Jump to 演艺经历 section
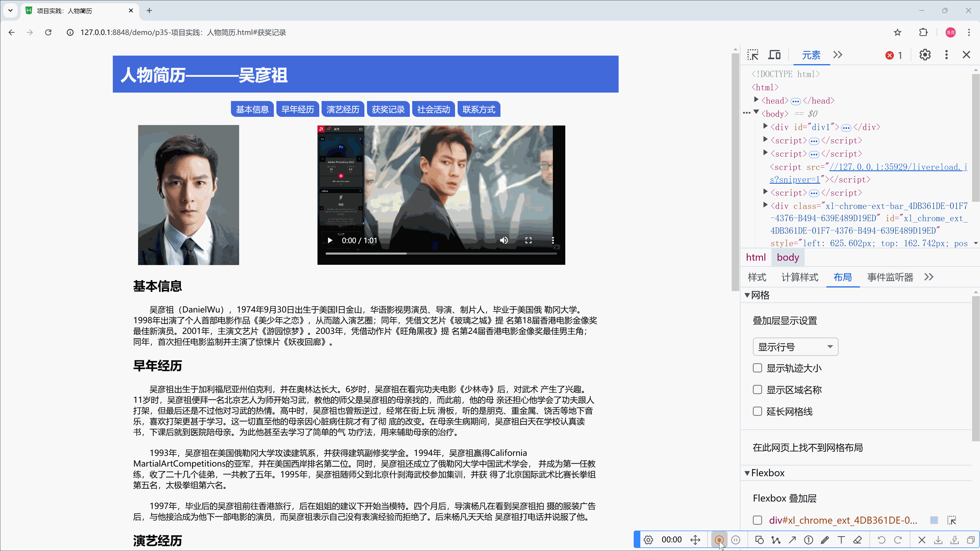This screenshot has height=551, width=980. tap(343, 109)
